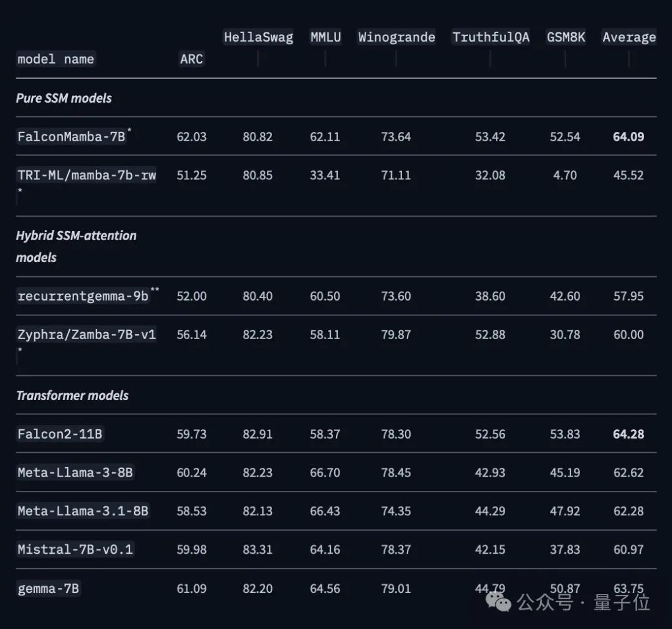Click FalconMamba-7B's ARC score 62.03
Image resolution: width=672 pixels, height=629 pixels.
pyautogui.click(x=192, y=137)
